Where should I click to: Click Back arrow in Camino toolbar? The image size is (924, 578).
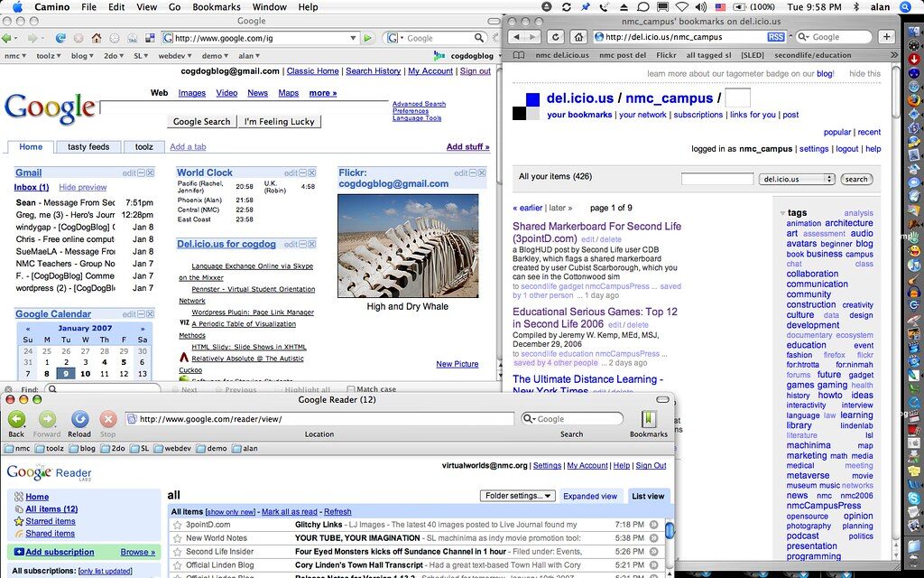[x=7, y=38]
